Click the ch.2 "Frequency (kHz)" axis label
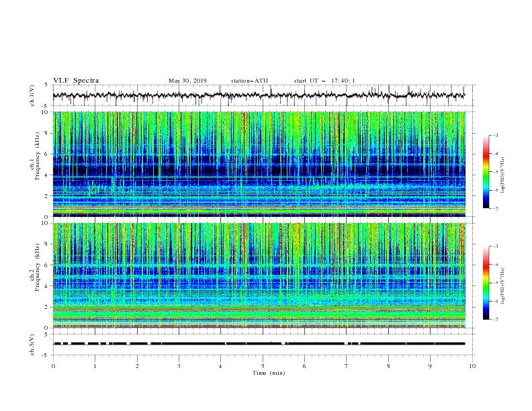The height and width of the screenshot is (411, 532). (x=38, y=267)
